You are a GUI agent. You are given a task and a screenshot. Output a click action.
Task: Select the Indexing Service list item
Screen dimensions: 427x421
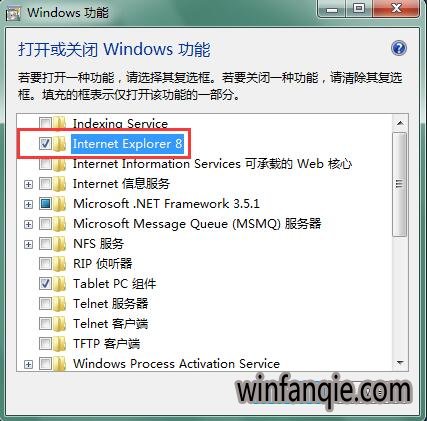pos(120,124)
